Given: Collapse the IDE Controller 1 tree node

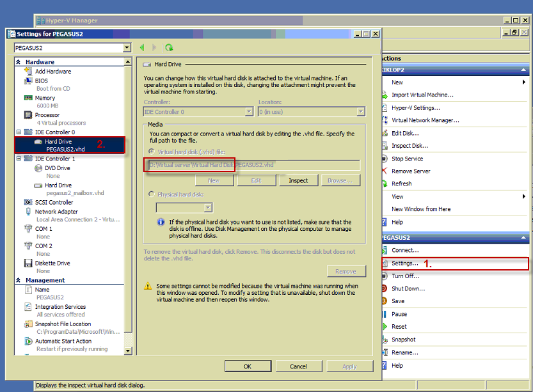Looking at the screenshot, I should point(19,159).
